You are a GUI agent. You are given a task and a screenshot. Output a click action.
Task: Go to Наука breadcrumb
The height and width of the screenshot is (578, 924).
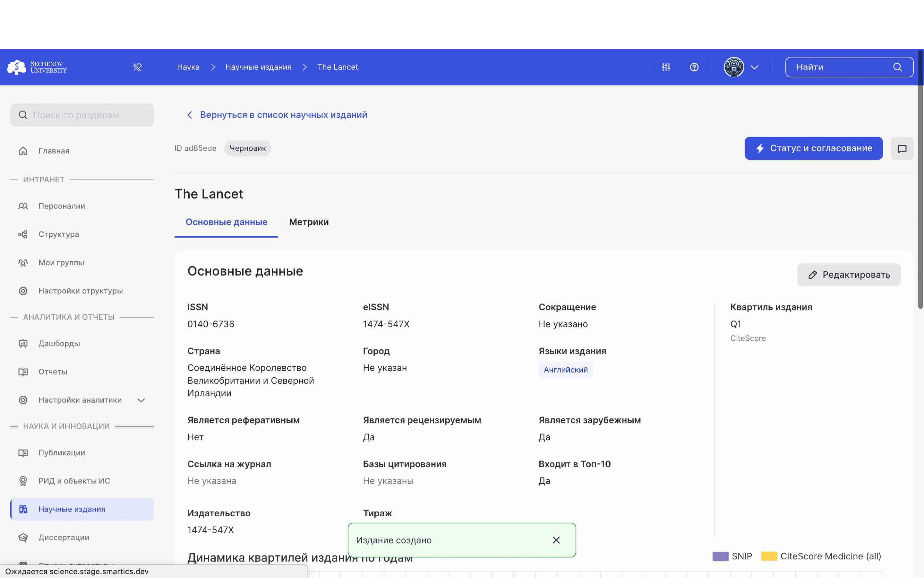188,67
